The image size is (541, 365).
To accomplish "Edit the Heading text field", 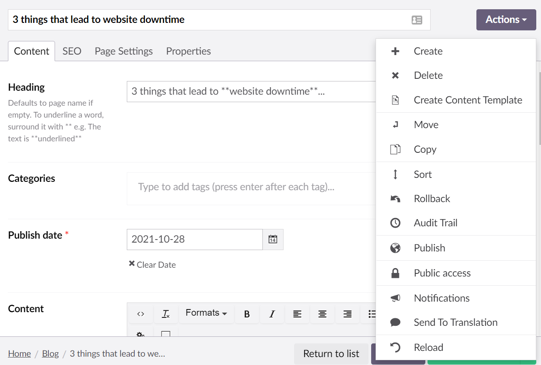I will click(251, 91).
